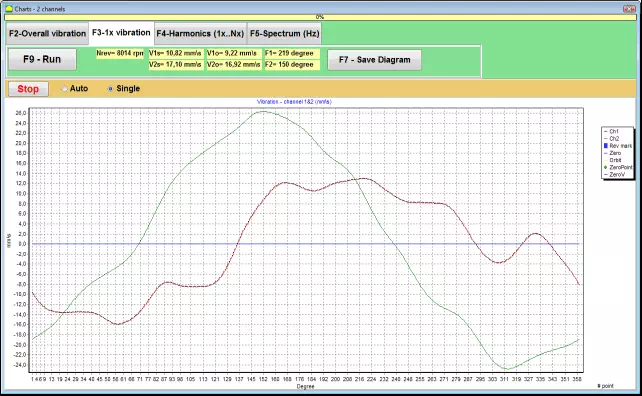
Task: Select the F3-1x vibration tab
Action: tap(121, 33)
